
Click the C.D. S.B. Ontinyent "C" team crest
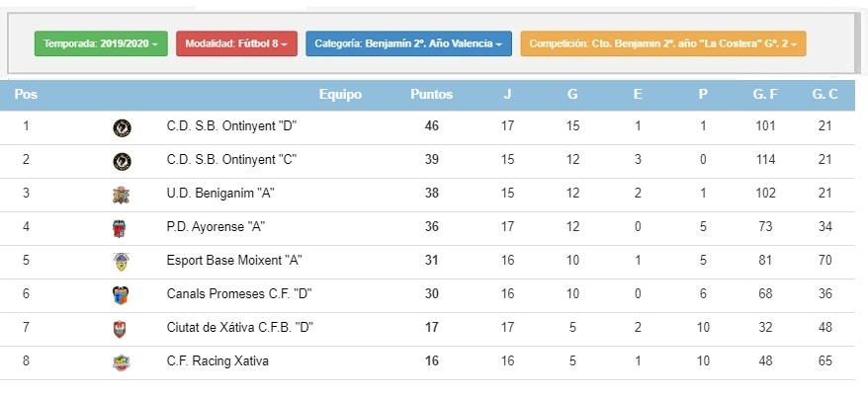click(x=122, y=161)
